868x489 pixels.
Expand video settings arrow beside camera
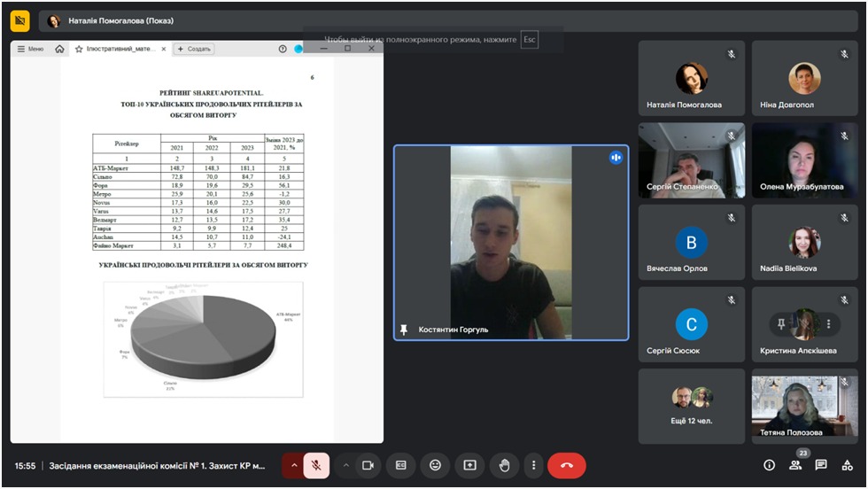345,465
